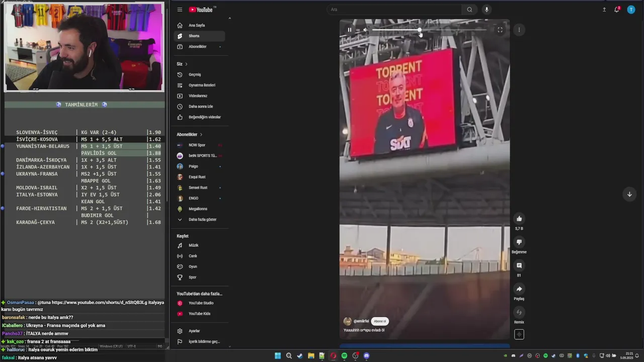
Task: Open the NOW Spor channel
Action: coord(199,145)
